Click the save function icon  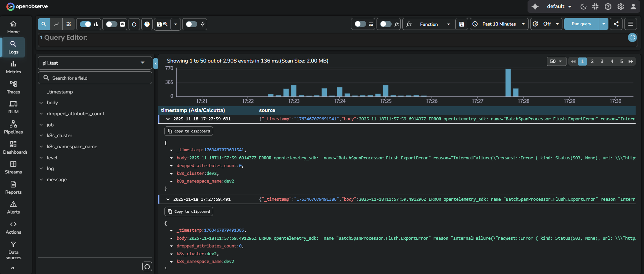click(462, 24)
